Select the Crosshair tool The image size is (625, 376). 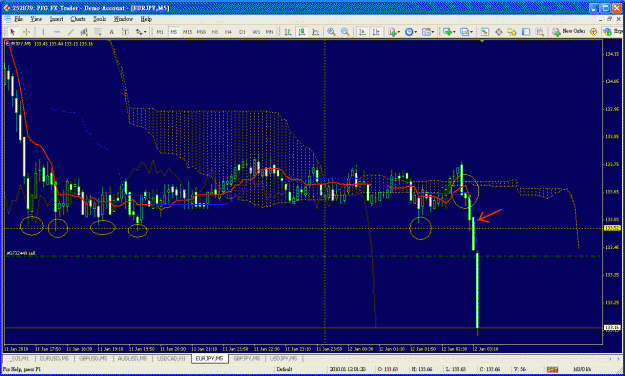[26, 32]
